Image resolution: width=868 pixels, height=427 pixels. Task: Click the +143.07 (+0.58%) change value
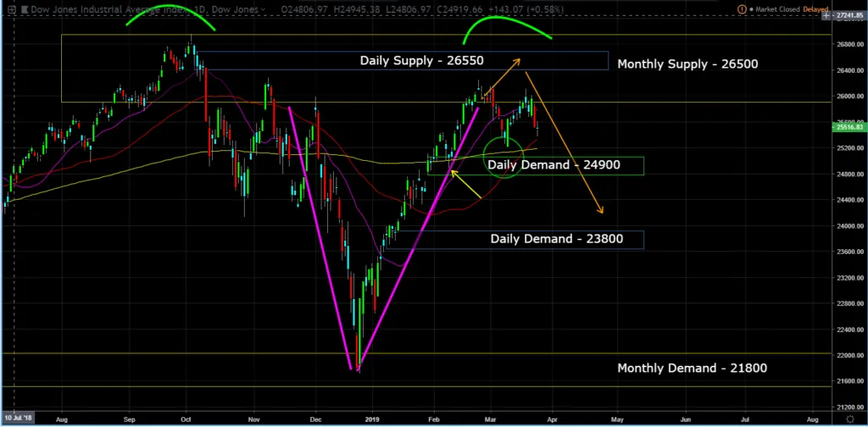[x=526, y=9]
